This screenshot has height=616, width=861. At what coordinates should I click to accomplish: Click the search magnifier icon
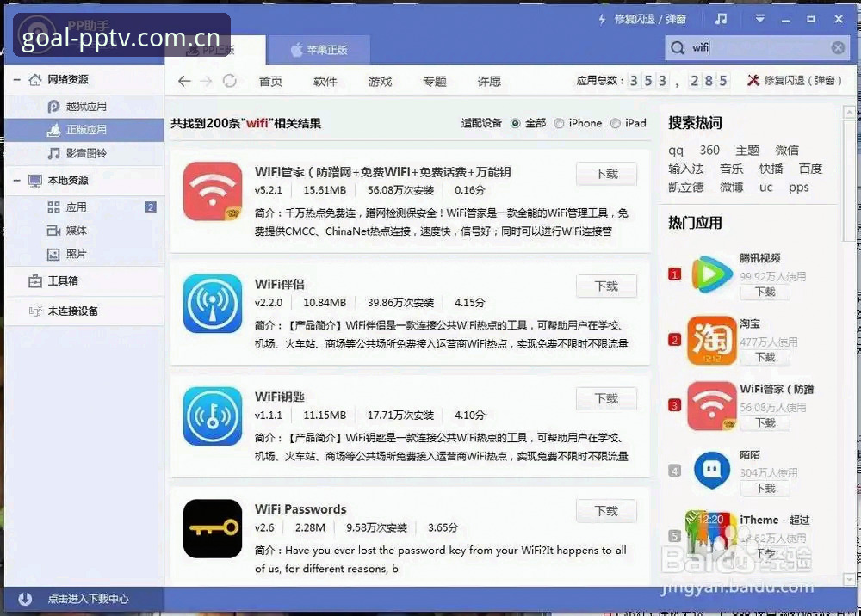[x=678, y=47]
